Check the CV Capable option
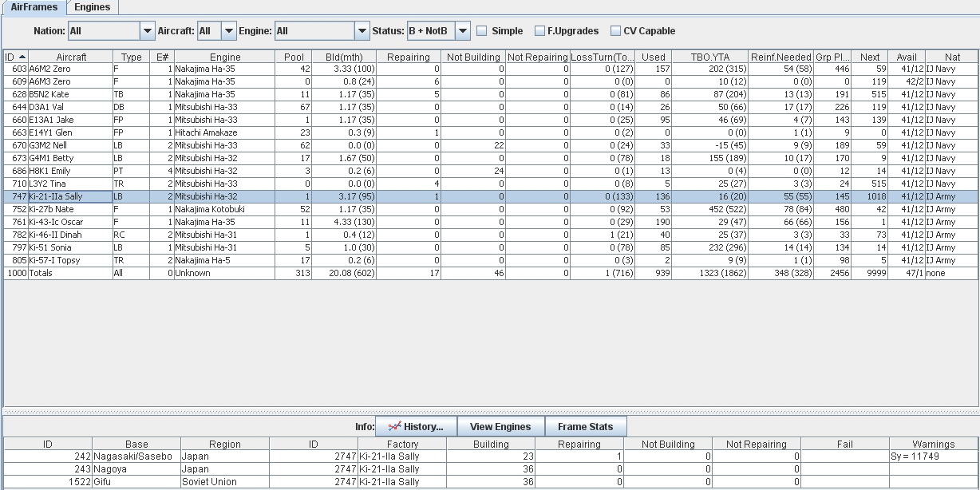This screenshot has width=980, height=490. (615, 31)
